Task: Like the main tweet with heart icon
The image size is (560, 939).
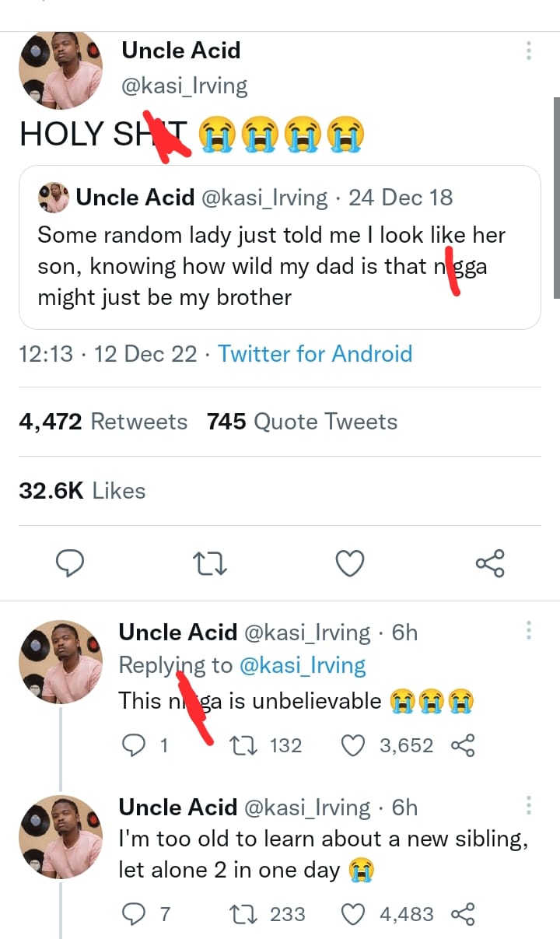Action: (350, 563)
